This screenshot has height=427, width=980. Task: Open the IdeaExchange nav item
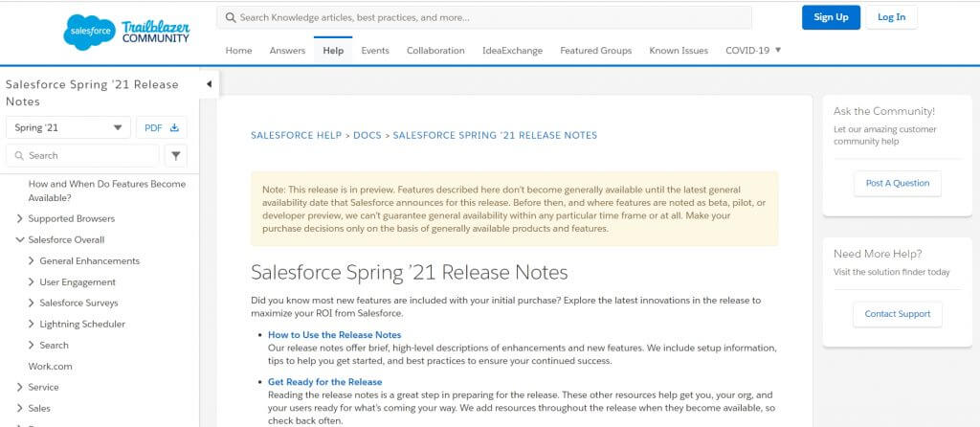click(x=513, y=51)
